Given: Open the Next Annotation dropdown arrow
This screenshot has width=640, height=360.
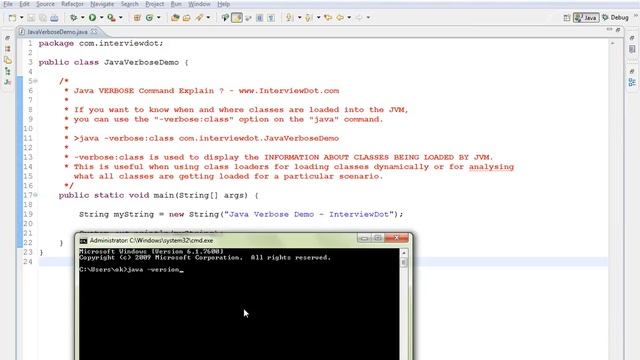Looking at the screenshot, I should tap(299, 18).
